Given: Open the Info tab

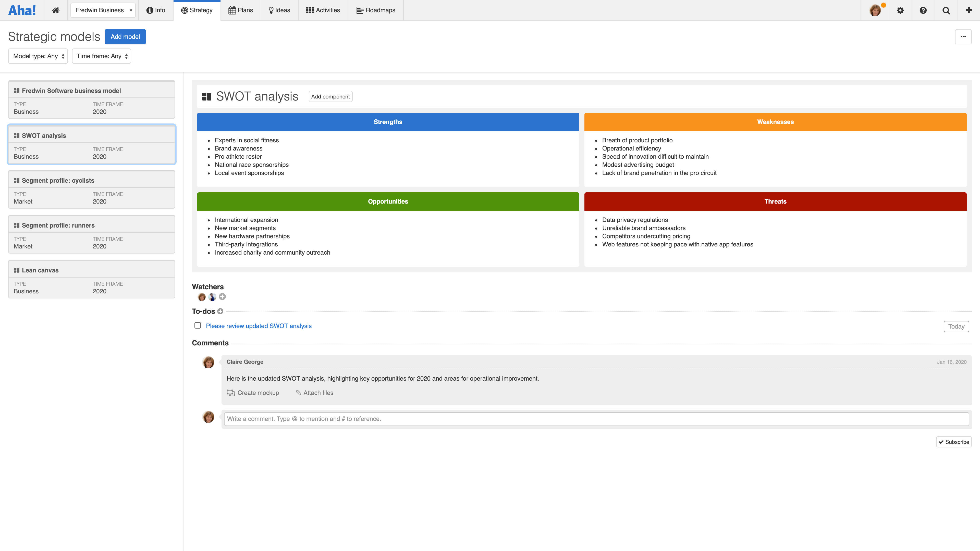Looking at the screenshot, I should pos(156,10).
